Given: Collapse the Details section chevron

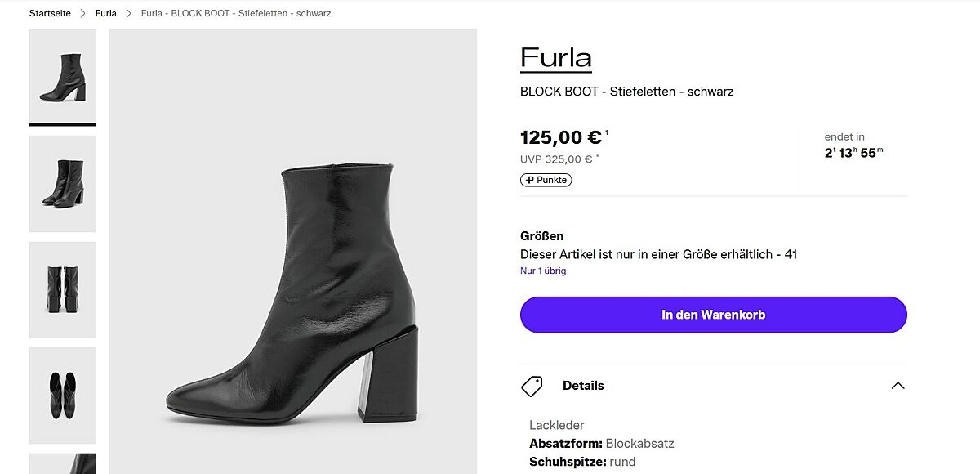Looking at the screenshot, I should point(898,386).
